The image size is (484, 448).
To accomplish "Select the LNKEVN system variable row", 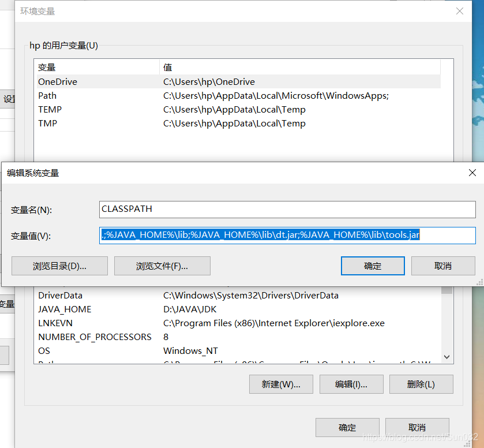I will click(239, 323).
